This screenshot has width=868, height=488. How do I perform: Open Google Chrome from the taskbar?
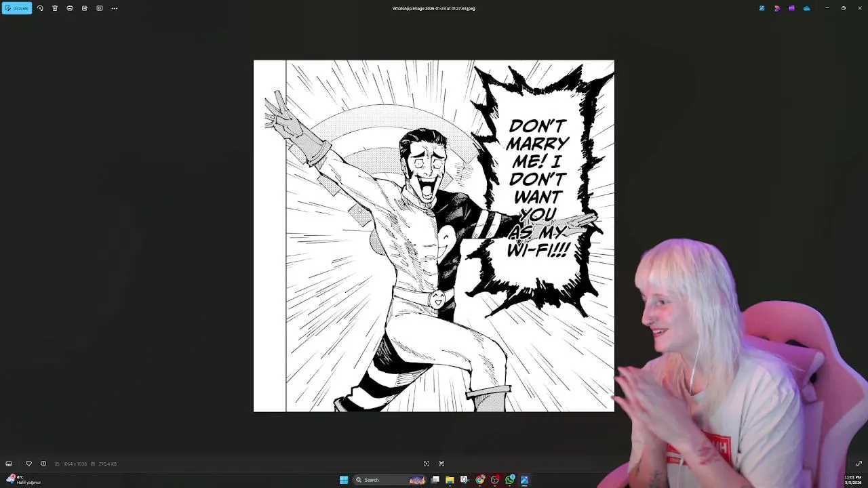click(x=480, y=480)
